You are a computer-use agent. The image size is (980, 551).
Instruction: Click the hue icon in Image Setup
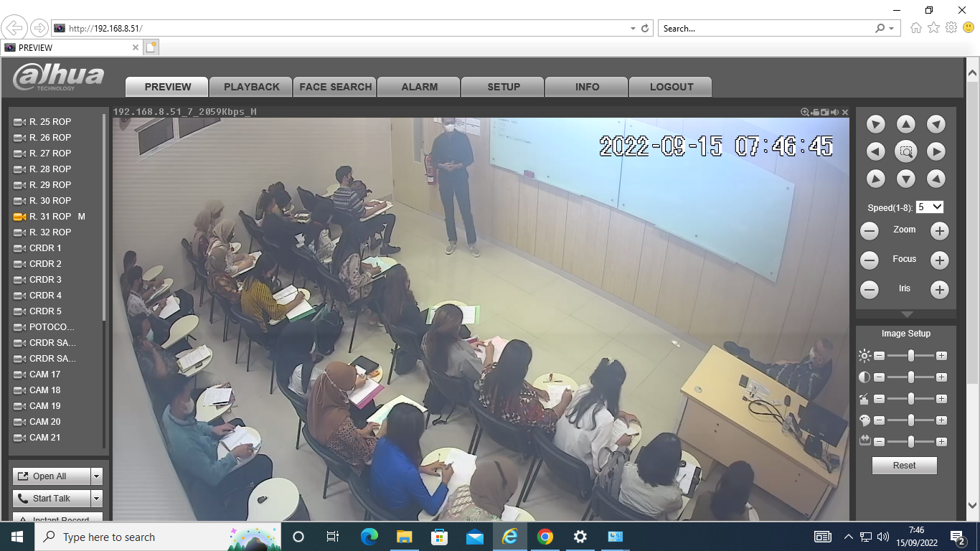pos(864,398)
